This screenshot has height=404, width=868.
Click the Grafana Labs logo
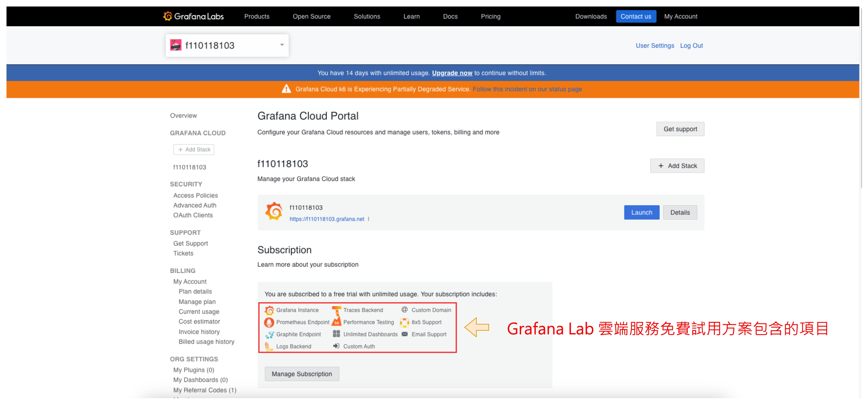(x=193, y=16)
